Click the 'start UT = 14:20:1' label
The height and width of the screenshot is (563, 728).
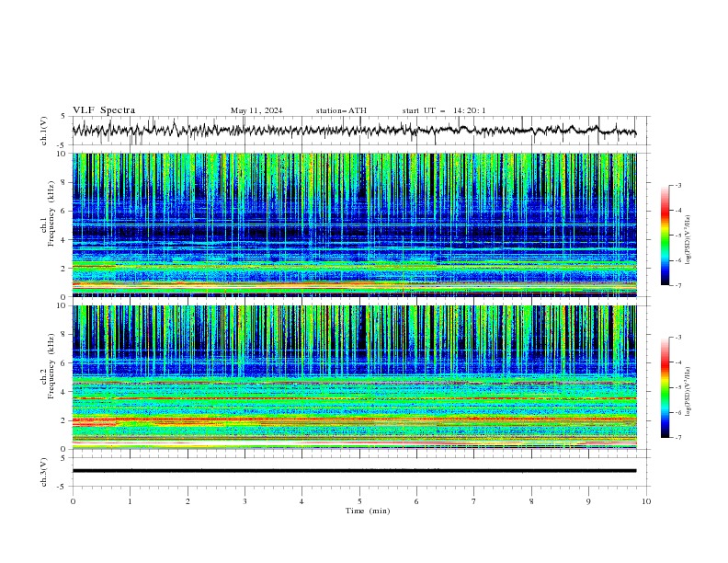[x=444, y=110]
